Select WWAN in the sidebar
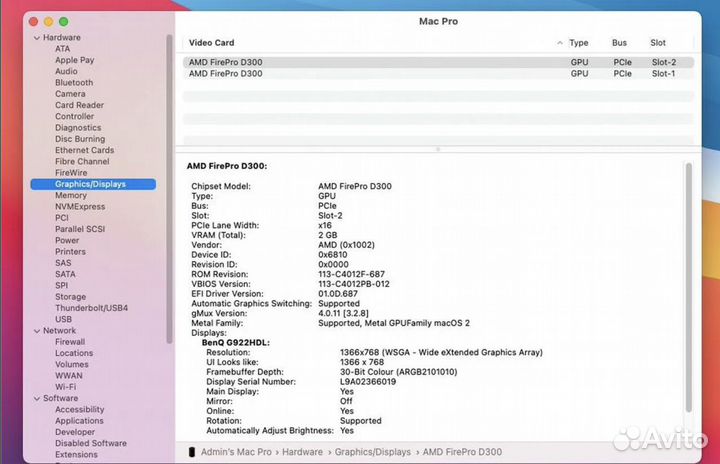The height and width of the screenshot is (464, 720). 69,376
